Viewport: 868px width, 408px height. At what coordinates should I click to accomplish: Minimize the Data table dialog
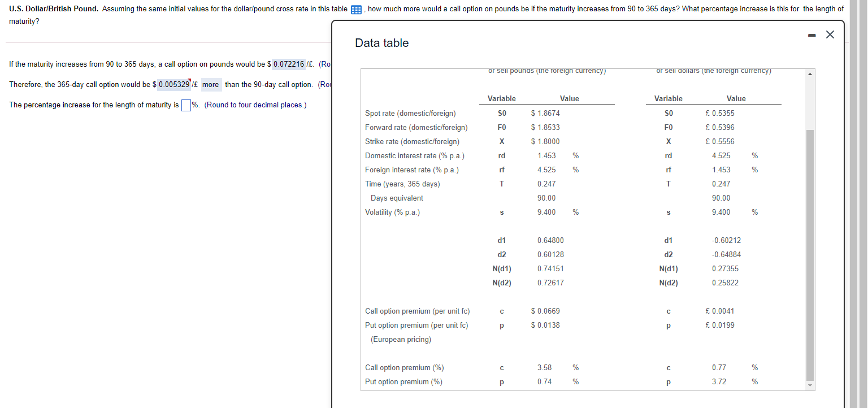(811, 35)
